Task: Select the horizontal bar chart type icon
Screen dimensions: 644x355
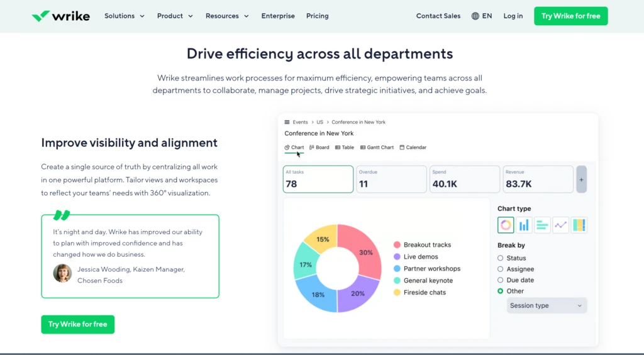Action: pyautogui.click(x=542, y=225)
